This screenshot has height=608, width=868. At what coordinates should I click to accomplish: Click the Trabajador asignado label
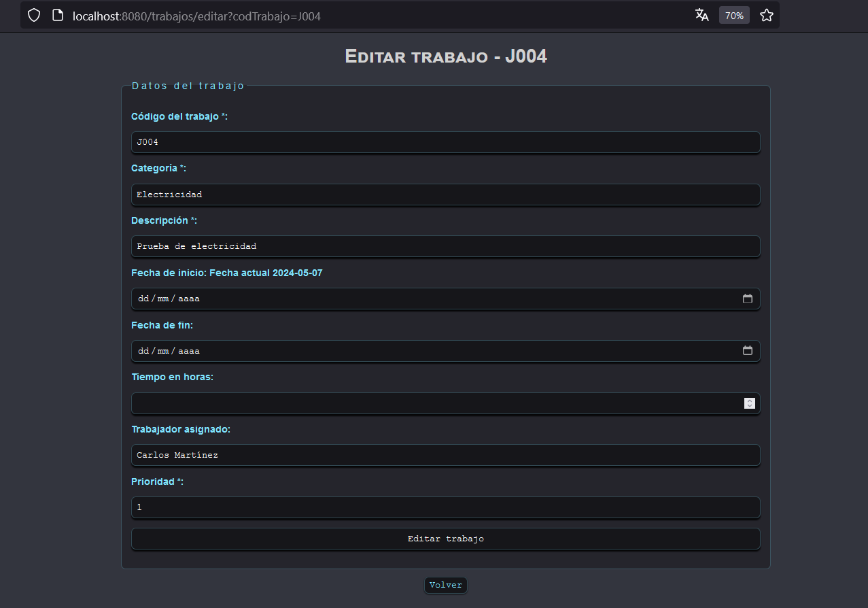pos(181,429)
